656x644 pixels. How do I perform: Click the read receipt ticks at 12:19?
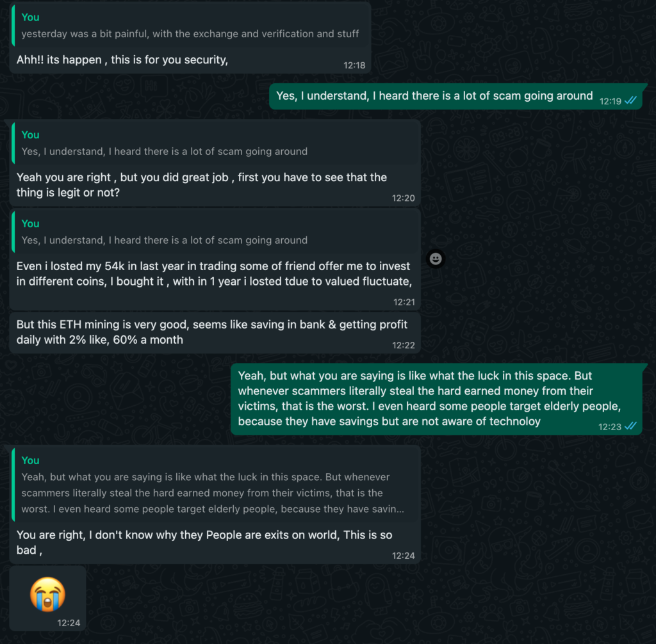630,101
